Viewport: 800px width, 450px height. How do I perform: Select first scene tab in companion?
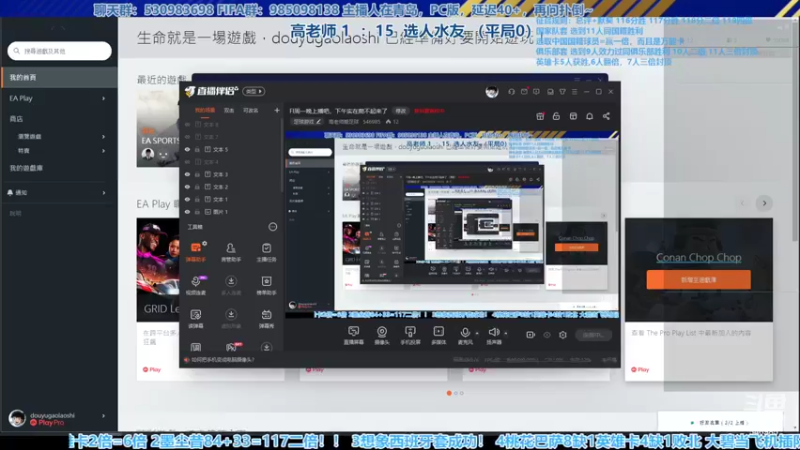205,110
